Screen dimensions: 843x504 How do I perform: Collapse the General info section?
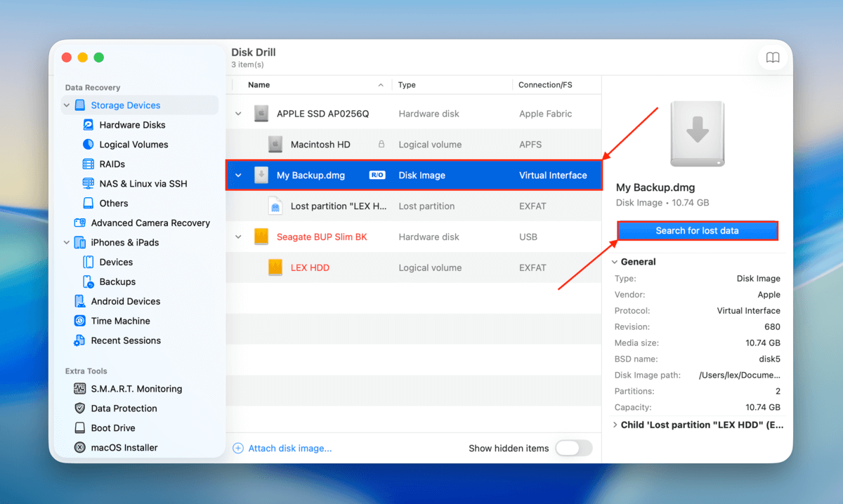tap(615, 261)
